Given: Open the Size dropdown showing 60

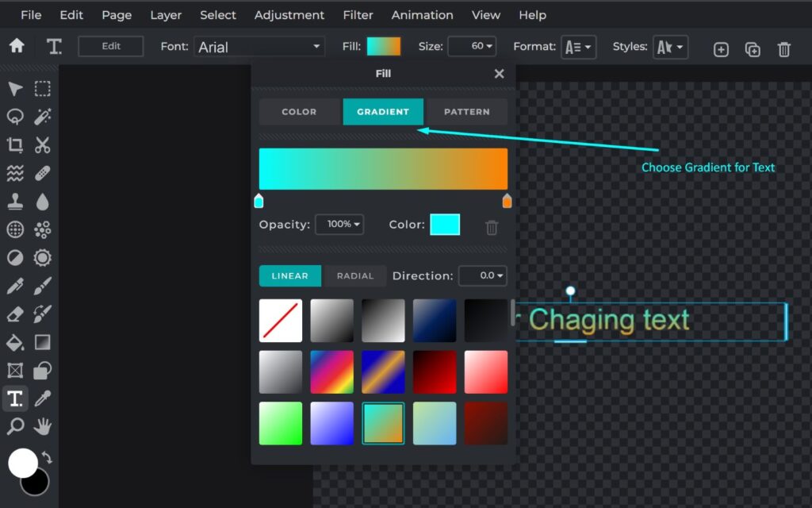Looking at the screenshot, I should click(x=472, y=46).
